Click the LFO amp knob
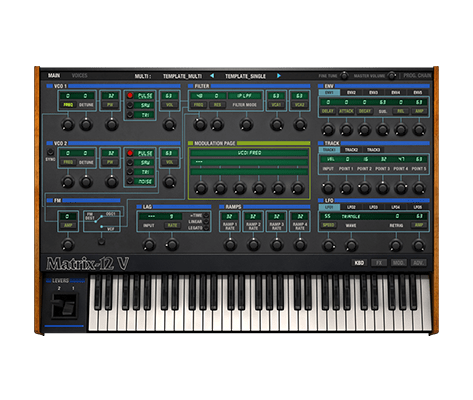The image size is (473, 400). click(x=419, y=245)
